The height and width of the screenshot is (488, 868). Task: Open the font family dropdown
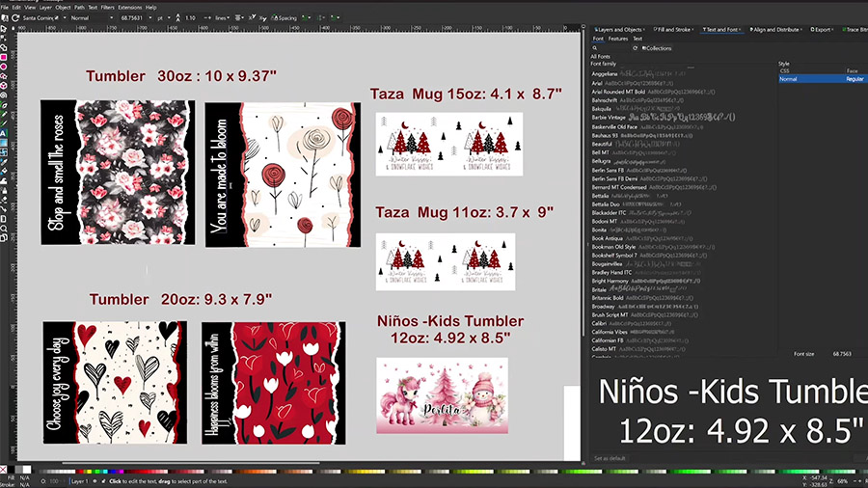65,17
